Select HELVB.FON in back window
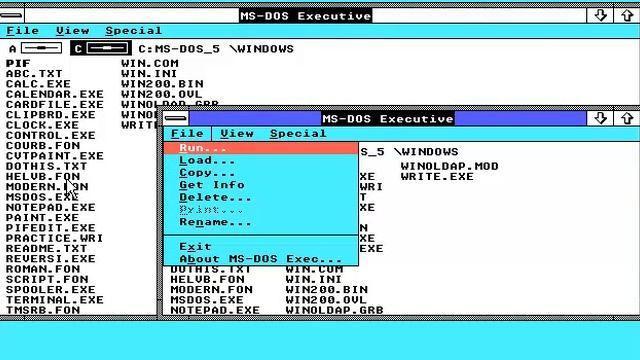 coord(43,176)
